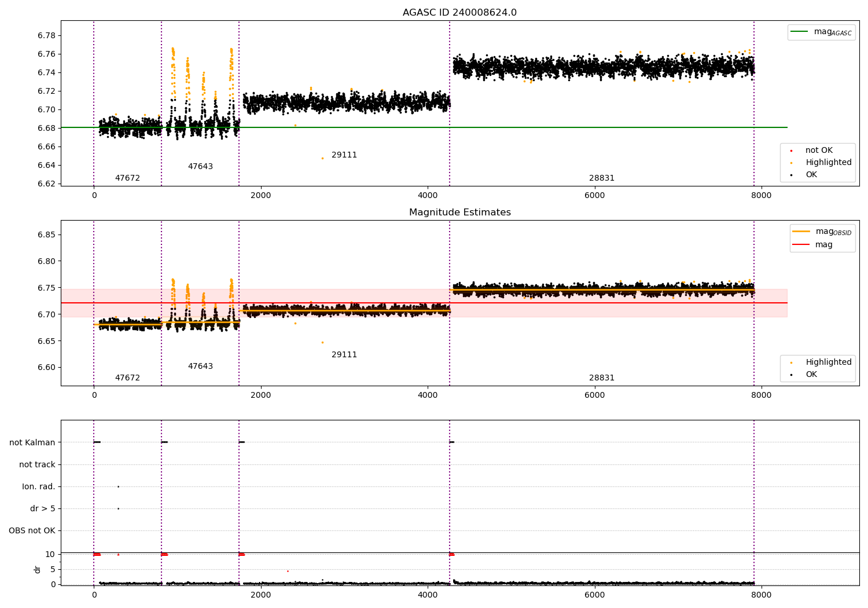Click the 'Ion. rad.' axis label

[39, 487]
